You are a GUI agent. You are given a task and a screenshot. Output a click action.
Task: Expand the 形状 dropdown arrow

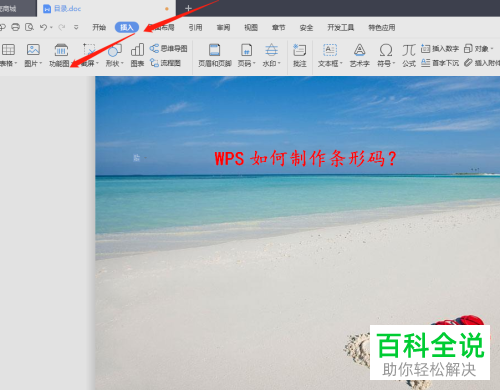[x=122, y=63]
